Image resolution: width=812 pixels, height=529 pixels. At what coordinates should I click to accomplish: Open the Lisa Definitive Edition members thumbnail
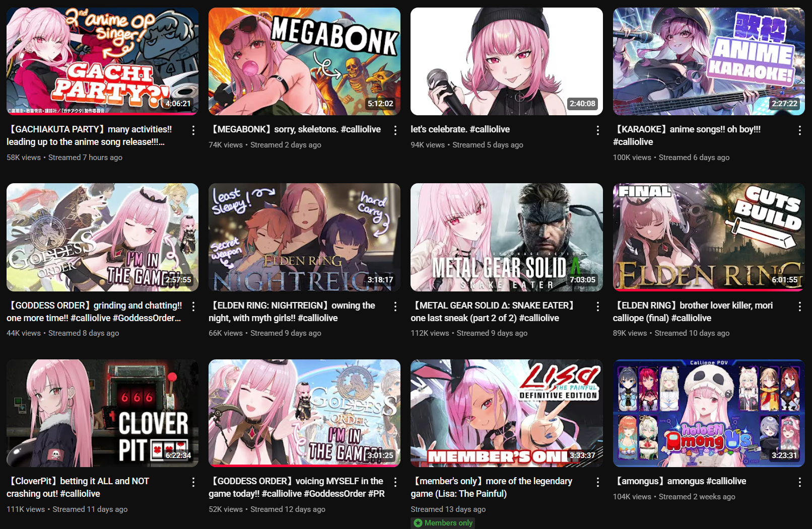pyautogui.click(x=507, y=413)
